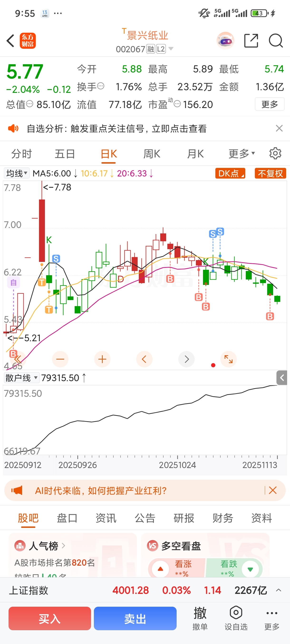
Task: Tap 换手 info circle icon
Action: pos(101,86)
